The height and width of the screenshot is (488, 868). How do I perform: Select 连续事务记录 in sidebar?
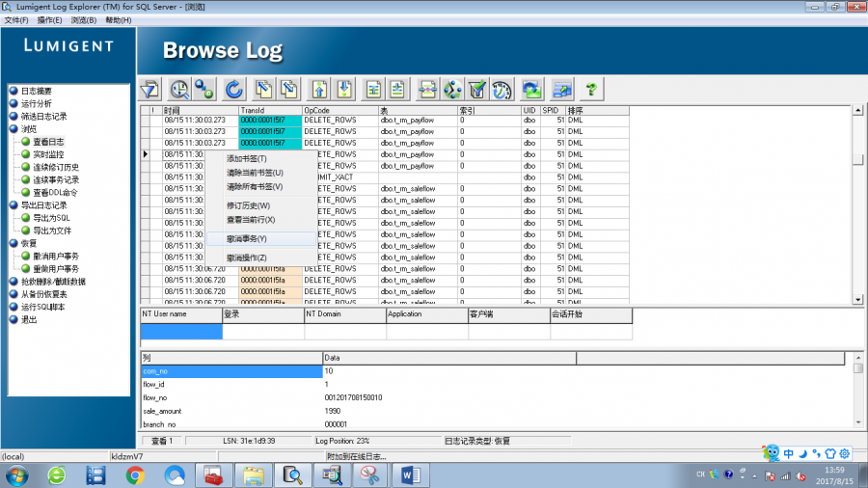pos(56,179)
